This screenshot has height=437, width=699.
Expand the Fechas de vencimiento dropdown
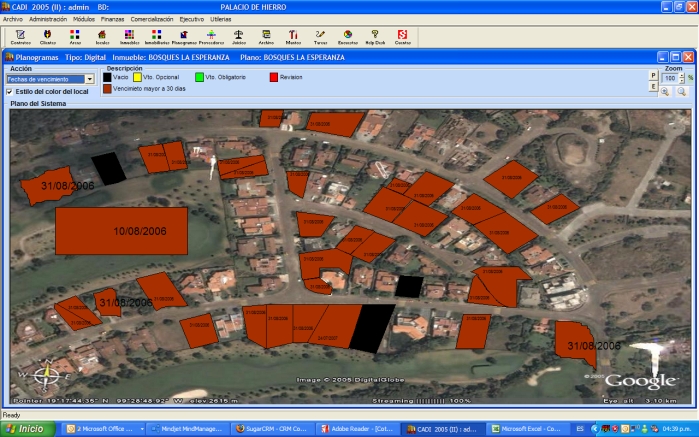(x=89, y=78)
